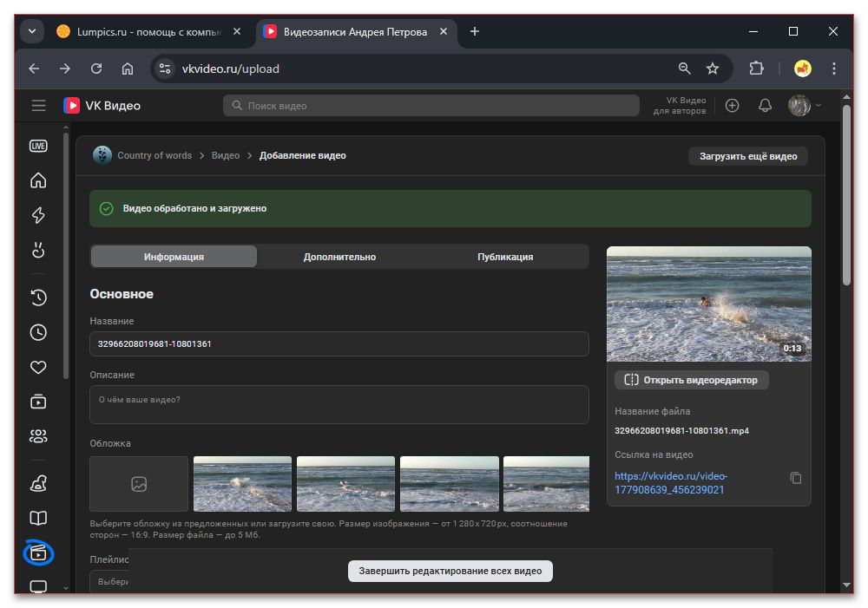The image size is (868, 608).
Task: Switch to the Публикация tab
Action: pos(505,257)
